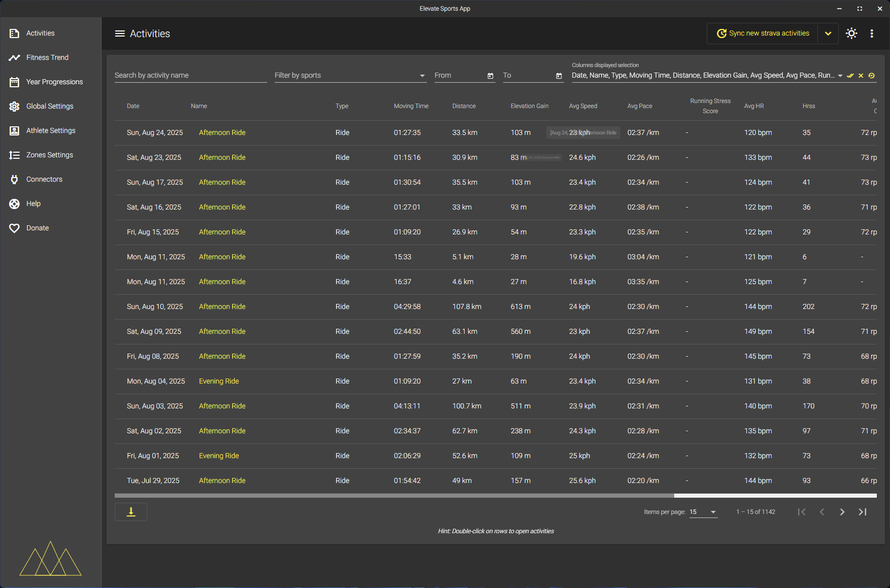Image resolution: width=890 pixels, height=588 pixels.
Task: Select all columns with double-check icon
Action: pyautogui.click(x=850, y=76)
